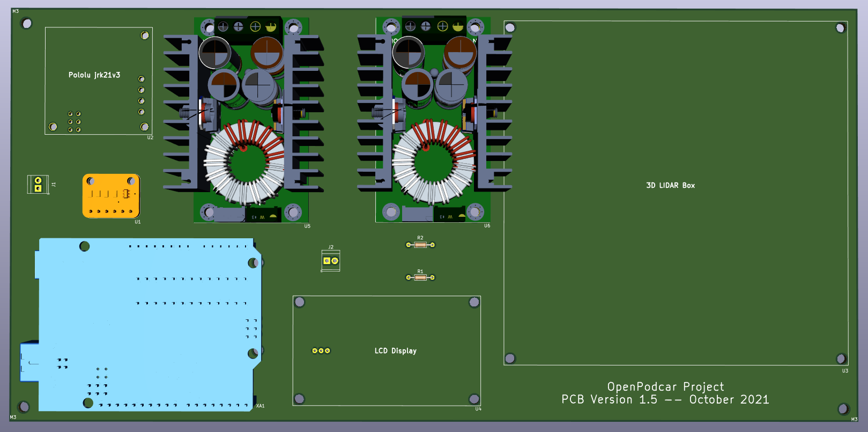Viewport: 868px width, 432px height.
Task: Click the six-pin header inside the Pololu outline
Action: pos(75,122)
